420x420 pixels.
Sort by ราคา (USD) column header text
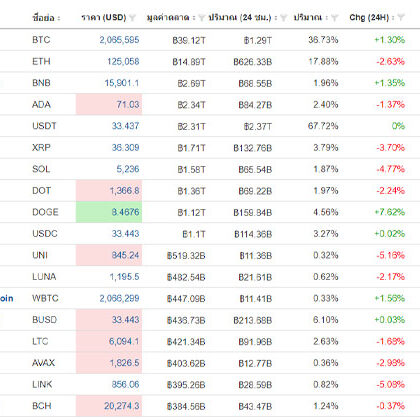tap(104, 17)
